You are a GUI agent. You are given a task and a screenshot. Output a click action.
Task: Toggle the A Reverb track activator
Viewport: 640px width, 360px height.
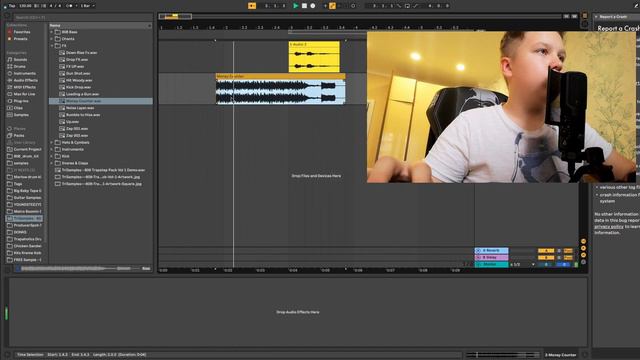click(546, 251)
